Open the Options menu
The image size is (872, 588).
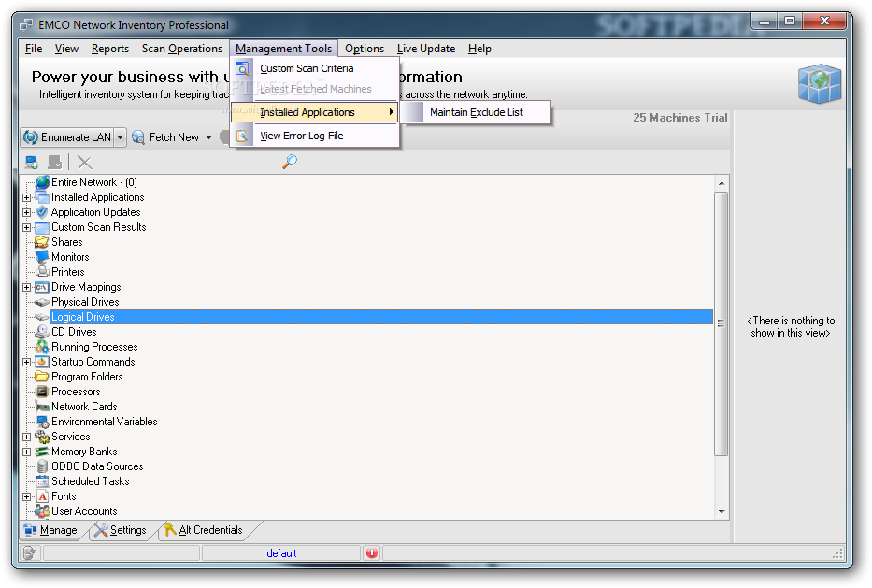pyautogui.click(x=365, y=49)
